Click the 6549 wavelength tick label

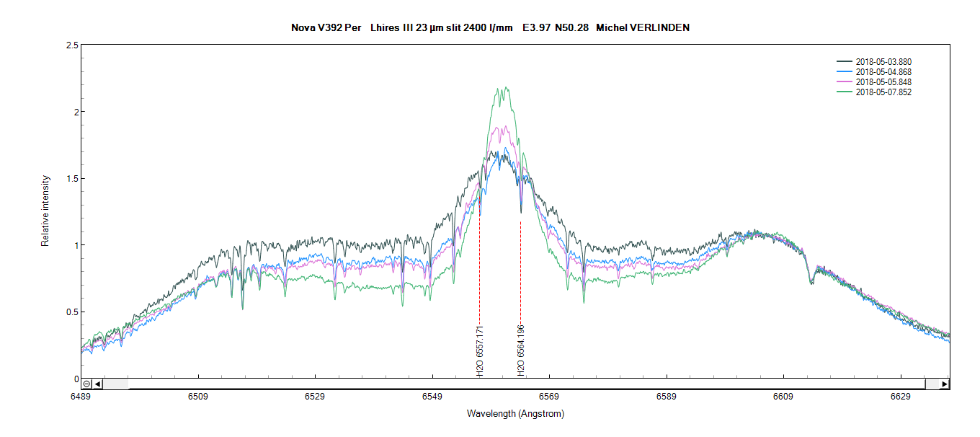(x=432, y=397)
